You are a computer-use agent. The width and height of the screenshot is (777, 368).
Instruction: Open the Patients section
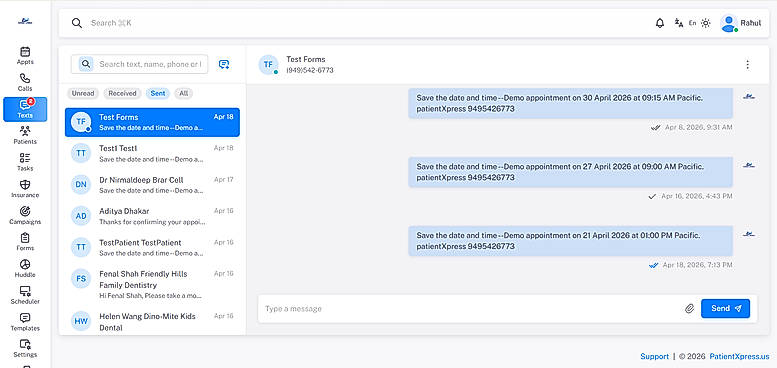tap(25, 135)
